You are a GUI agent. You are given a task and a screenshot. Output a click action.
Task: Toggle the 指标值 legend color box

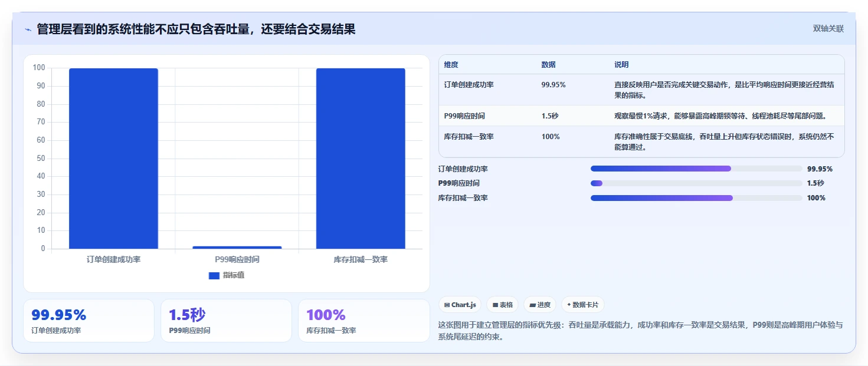tap(214, 275)
